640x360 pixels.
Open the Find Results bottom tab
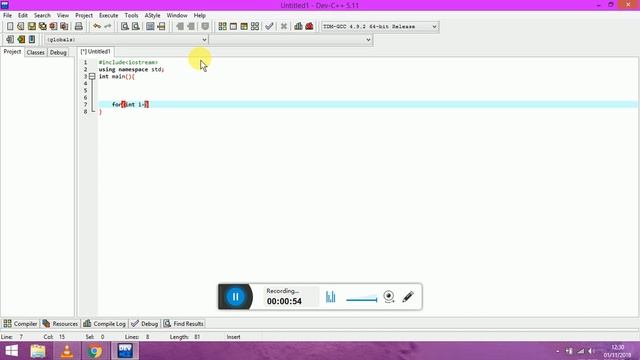click(x=183, y=324)
